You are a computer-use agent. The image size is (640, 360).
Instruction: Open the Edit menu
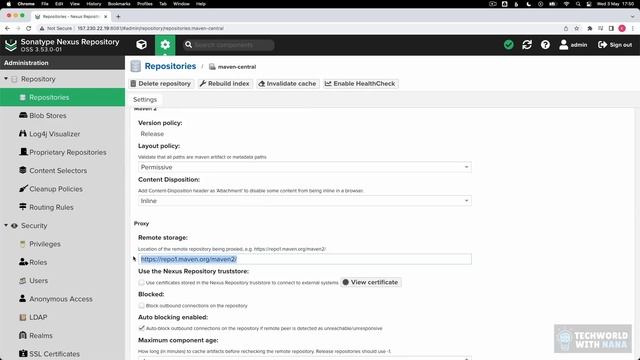tap(59, 4)
